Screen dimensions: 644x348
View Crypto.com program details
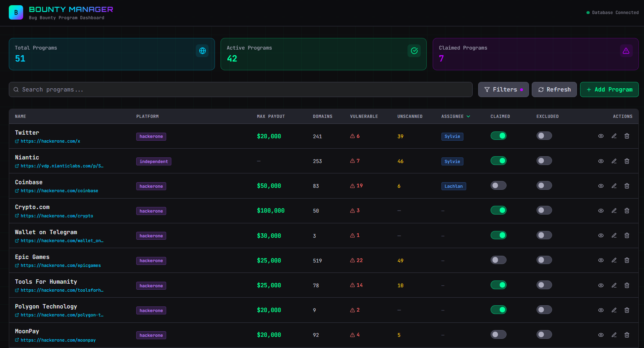(x=601, y=211)
